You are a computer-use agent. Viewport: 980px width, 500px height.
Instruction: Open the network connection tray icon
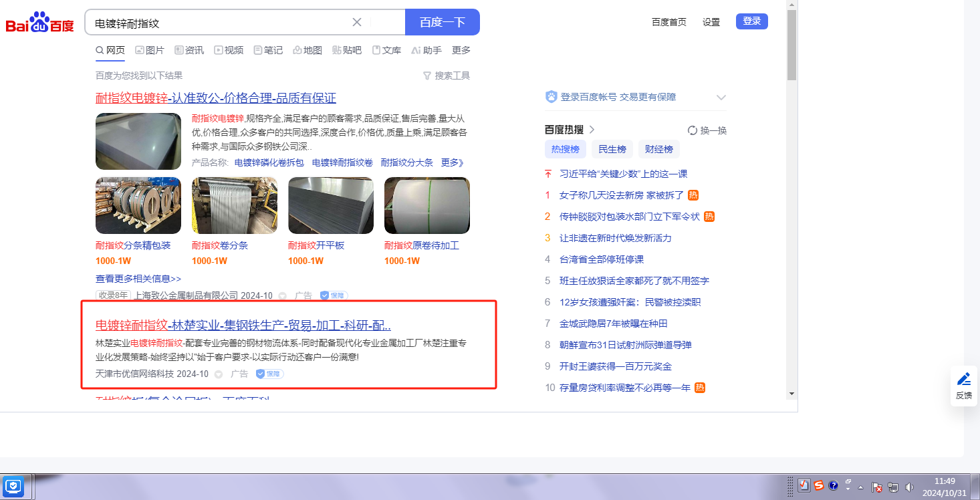(x=893, y=487)
